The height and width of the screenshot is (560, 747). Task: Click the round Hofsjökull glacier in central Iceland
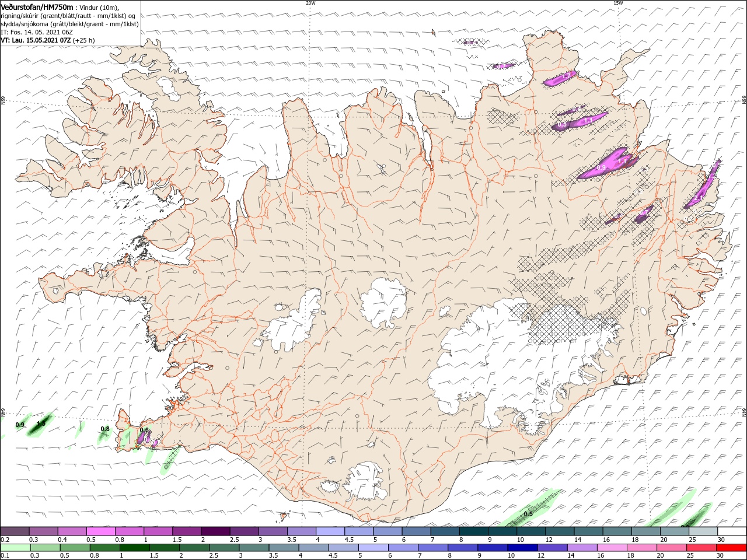click(x=384, y=302)
